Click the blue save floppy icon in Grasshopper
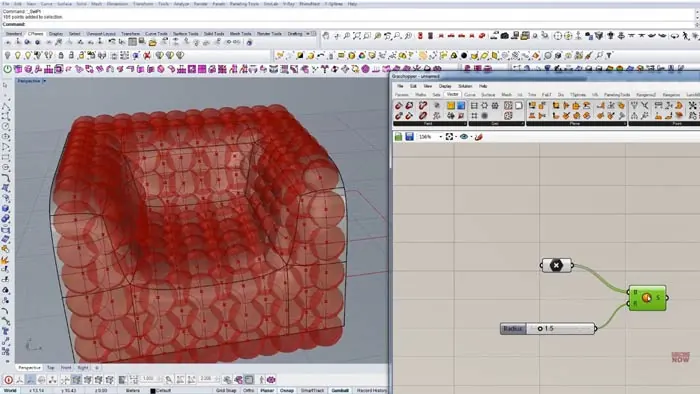Screen dimensions: 700x394 [x=409, y=137]
